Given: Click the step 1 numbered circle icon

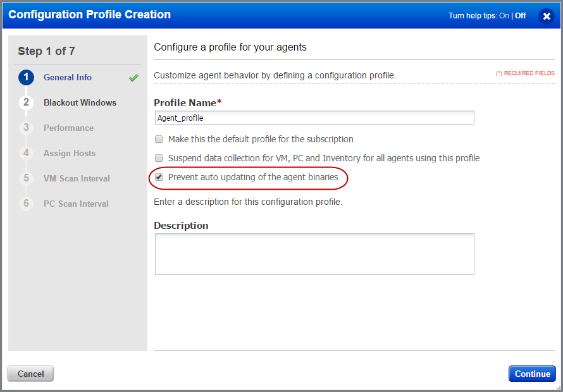Looking at the screenshot, I should pyautogui.click(x=26, y=77).
